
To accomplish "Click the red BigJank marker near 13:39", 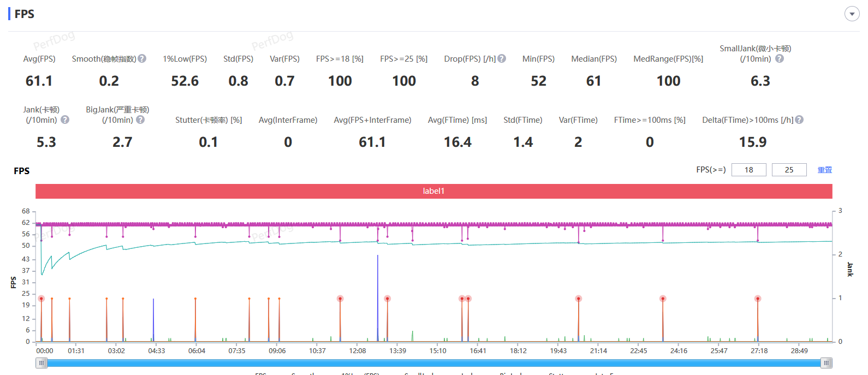I will (x=388, y=299).
